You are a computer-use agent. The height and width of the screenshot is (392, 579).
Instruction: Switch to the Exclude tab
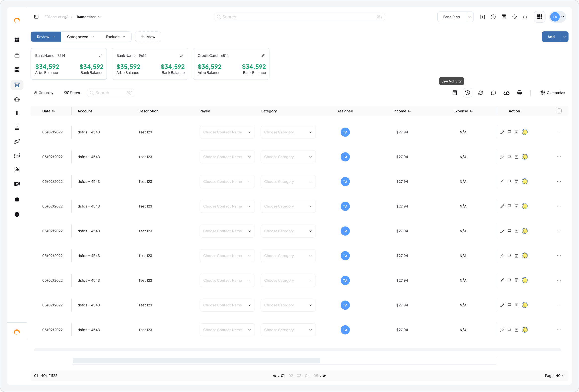coord(116,37)
